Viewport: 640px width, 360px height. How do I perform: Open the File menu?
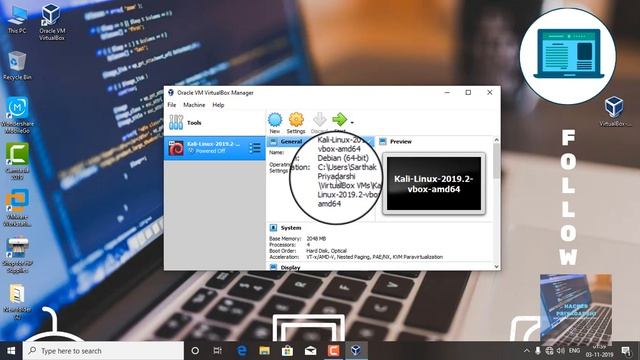point(172,105)
